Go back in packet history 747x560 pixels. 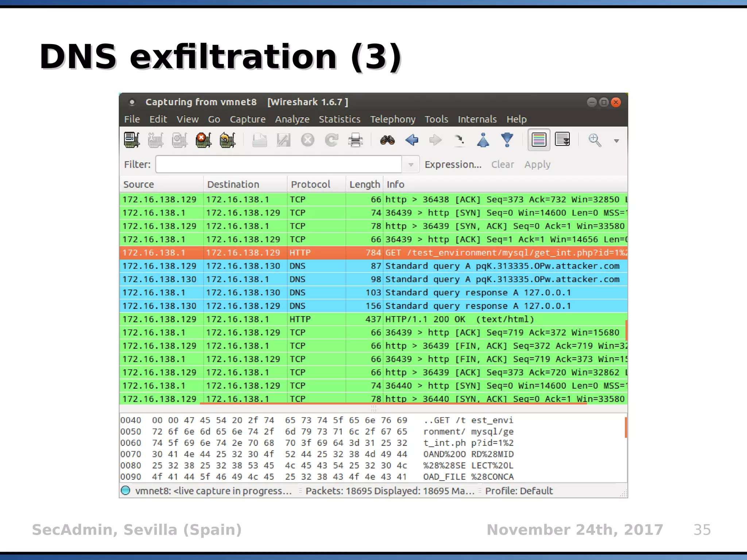click(412, 140)
